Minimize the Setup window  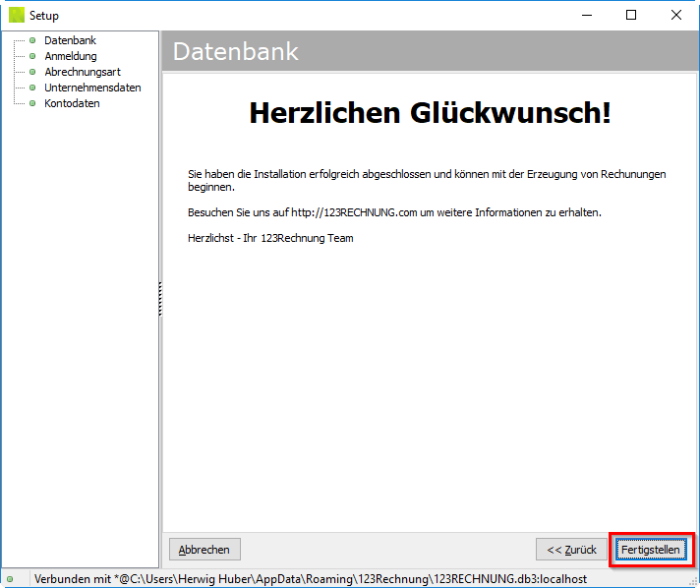tap(587, 15)
